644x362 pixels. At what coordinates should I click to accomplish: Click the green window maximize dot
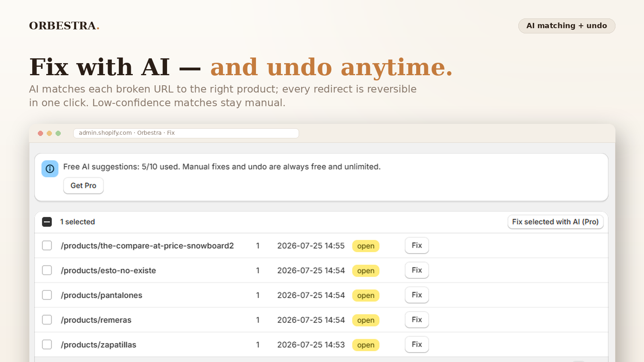tap(58, 133)
